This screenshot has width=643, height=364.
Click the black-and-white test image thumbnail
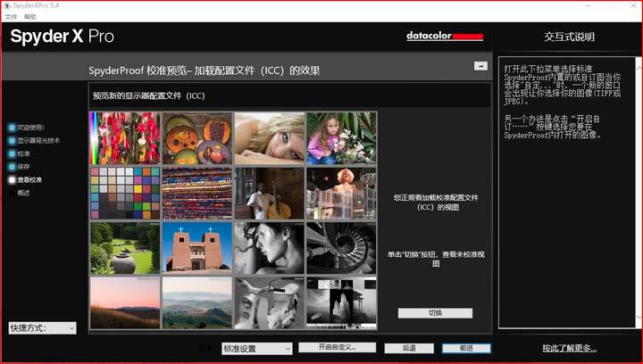pos(341,303)
